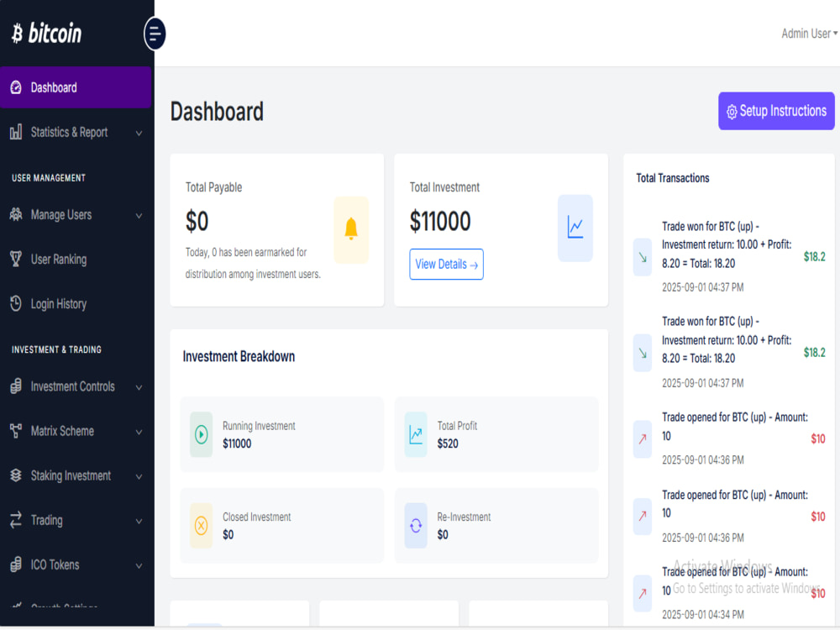The height and width of the screenshot is (630, 840).
Task: Click the Total Transactions heading
Action: pos(672,178)
